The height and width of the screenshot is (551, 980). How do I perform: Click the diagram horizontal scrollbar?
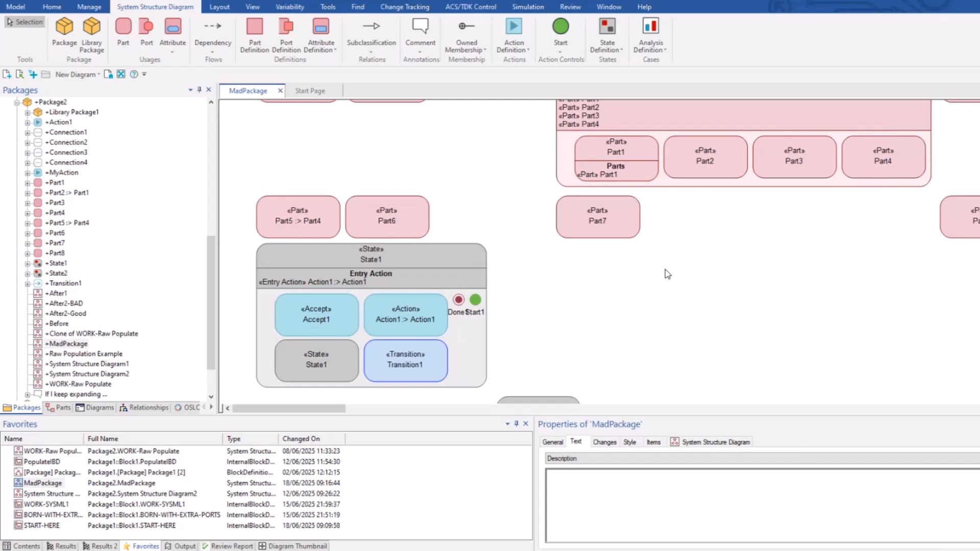pyautogui.click(x=289, y=409)
